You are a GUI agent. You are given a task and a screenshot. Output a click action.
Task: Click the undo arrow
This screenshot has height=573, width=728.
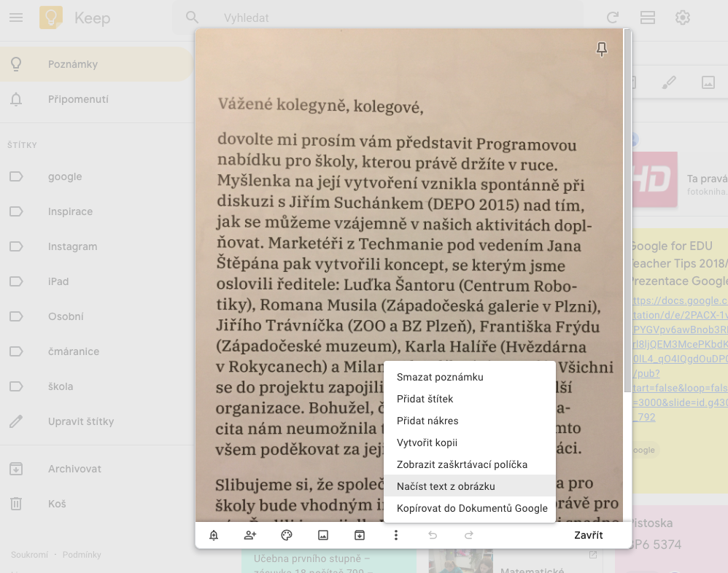(433, 535)
